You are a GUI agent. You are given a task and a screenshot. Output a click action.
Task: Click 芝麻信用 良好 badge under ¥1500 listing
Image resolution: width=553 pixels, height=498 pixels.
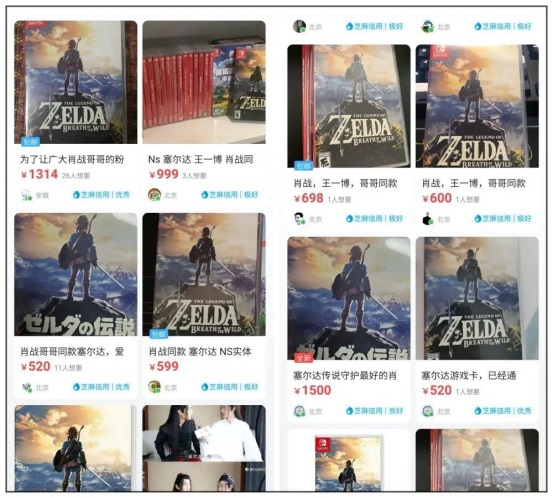point(374,411)
